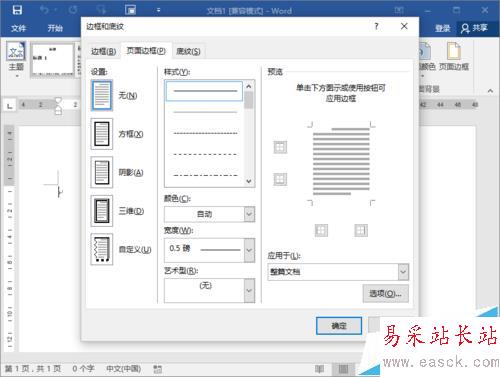Click the macro record icon in status bar

tap(157, 369)
